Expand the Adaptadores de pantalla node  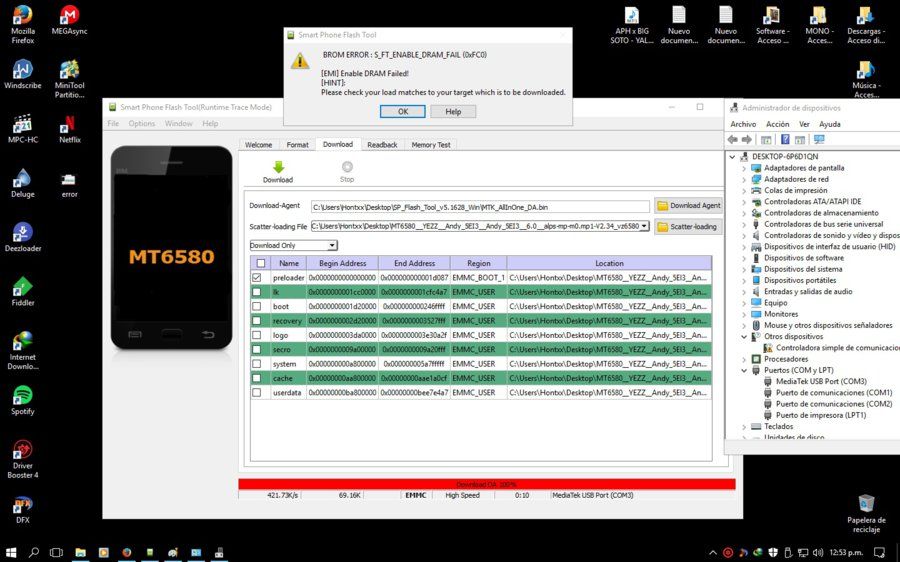point(744,168)
